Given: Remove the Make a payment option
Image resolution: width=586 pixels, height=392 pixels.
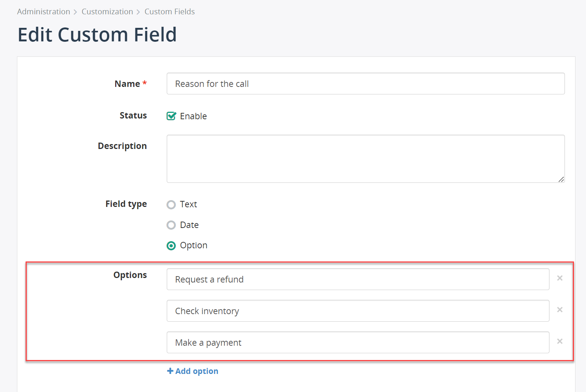Looking at the screenshot, I should [560, 341].
